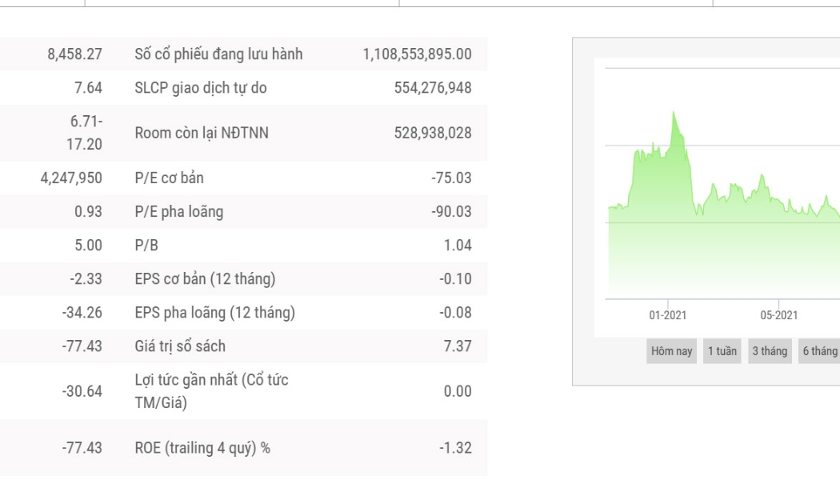
Task: Click the 01-2021 axis label on chart
Action: point(667,315)
